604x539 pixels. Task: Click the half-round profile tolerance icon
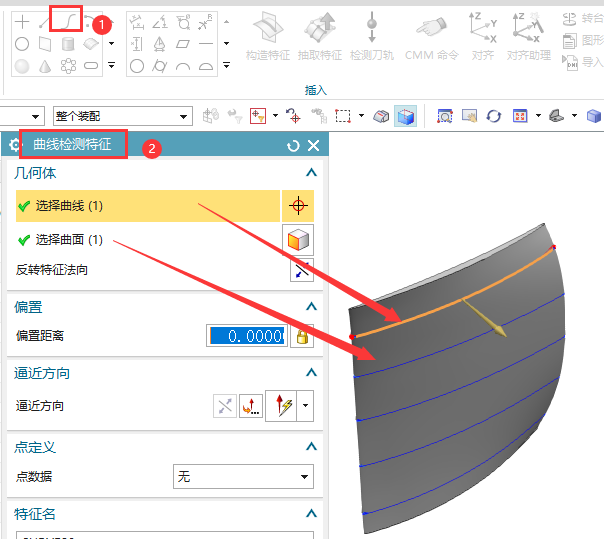[x=206, y=67]
